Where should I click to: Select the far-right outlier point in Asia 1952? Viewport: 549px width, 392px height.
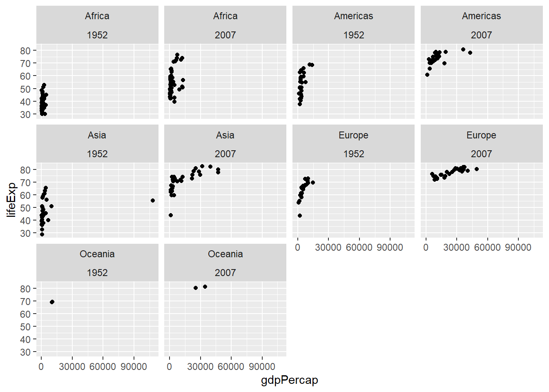pyautogui.click(x=153, y=200)
